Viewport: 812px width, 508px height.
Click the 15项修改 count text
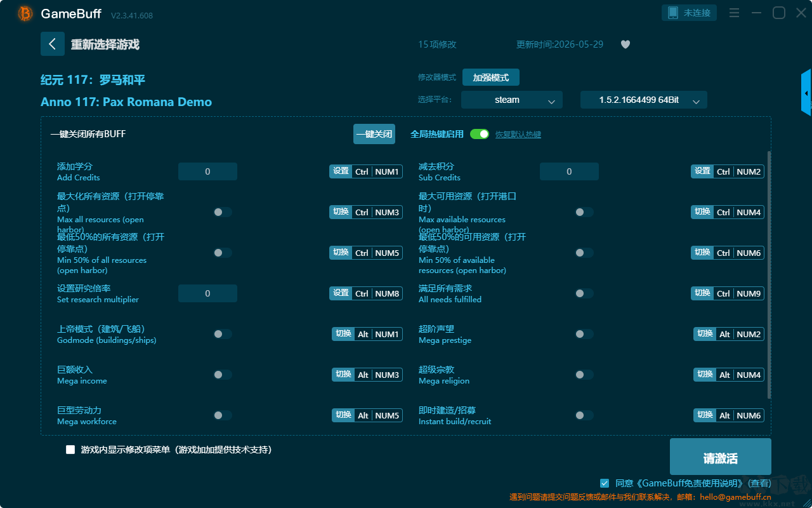437,44
